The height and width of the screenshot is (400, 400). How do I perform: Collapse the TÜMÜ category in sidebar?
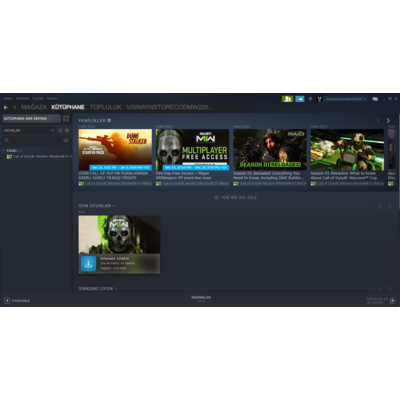tap(4, 151)
